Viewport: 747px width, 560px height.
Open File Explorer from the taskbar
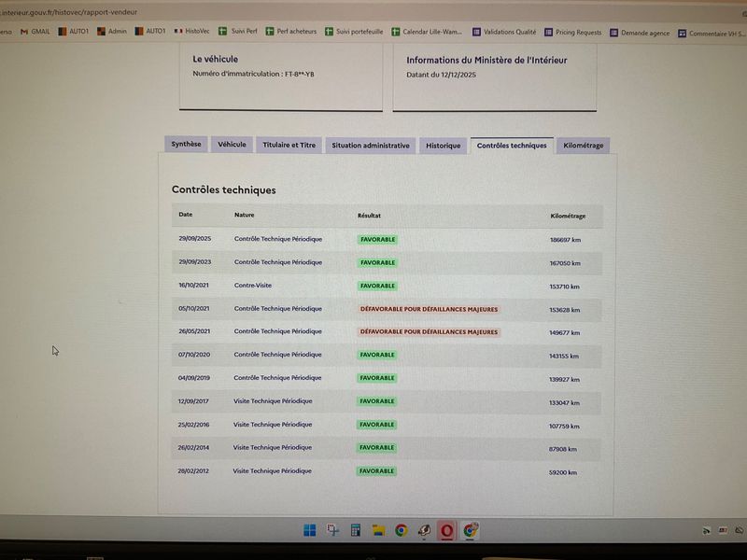(378, 531)
